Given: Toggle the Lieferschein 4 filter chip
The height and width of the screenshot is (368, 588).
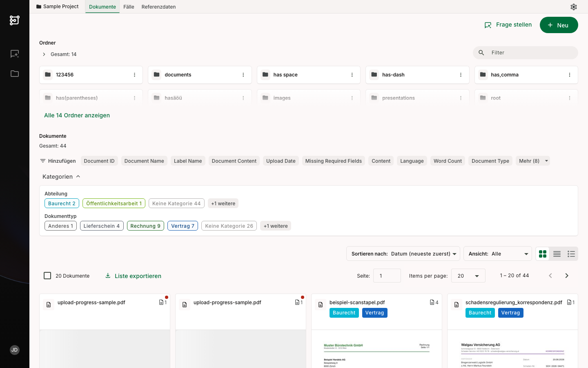Looking at the screenshot, I should click(102, 226).
